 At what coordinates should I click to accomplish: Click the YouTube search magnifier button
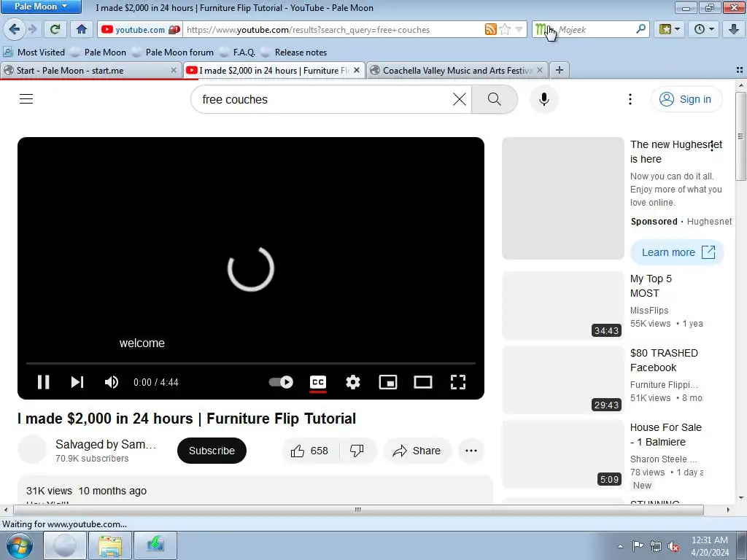[x=494, y=99]
